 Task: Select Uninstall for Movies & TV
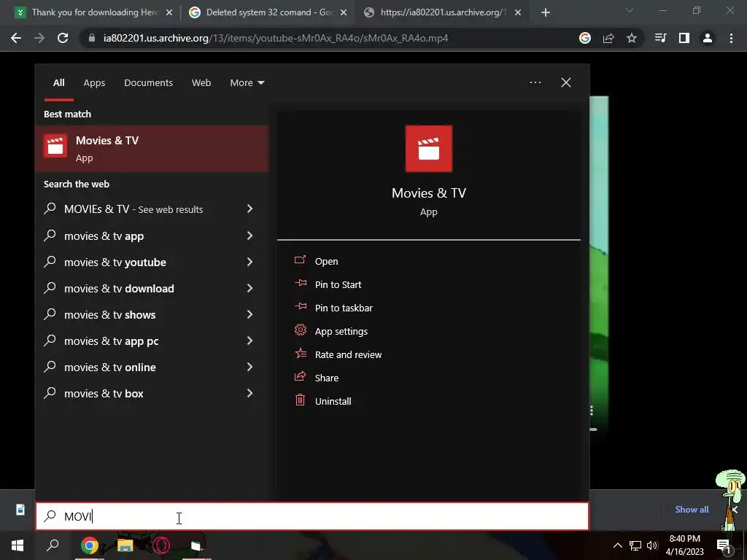(333, 402)
